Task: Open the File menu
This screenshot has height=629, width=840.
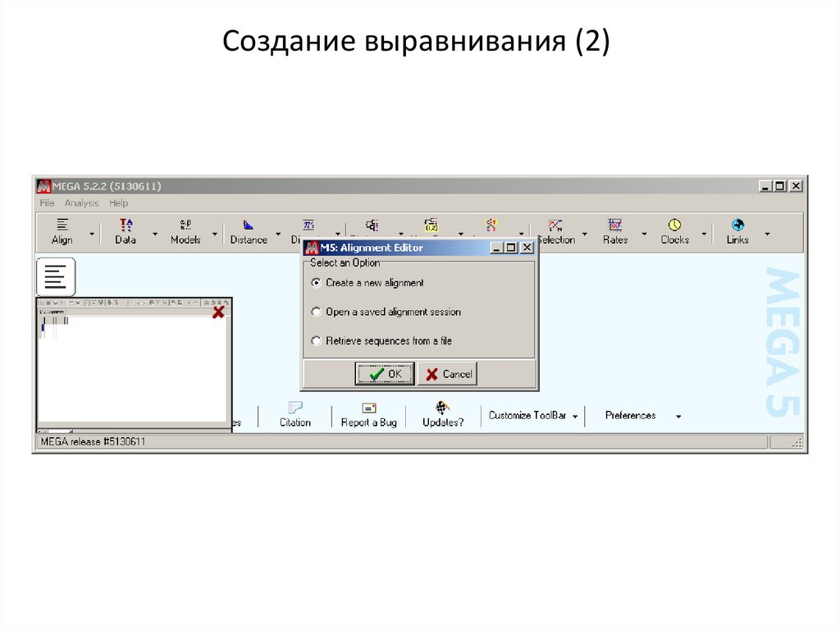Action: click(47, 203)
